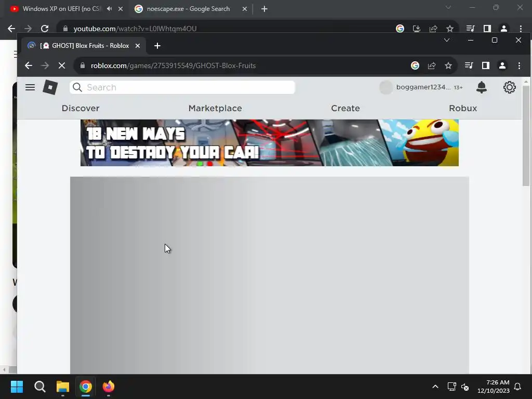Share the Roblox page via share icon
The image size is (532, 399).
(432, 65)
